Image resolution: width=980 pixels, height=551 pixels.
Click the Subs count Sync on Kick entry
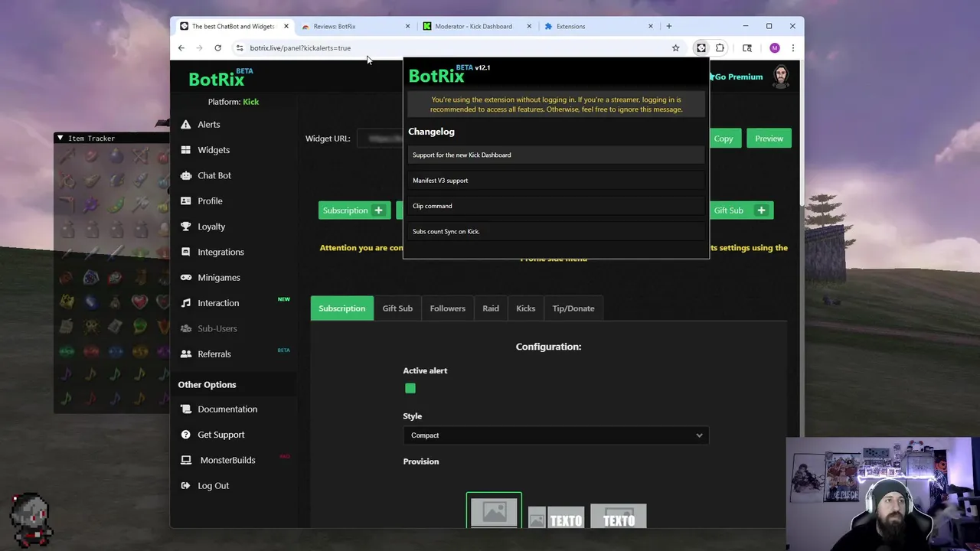point(556,231)
